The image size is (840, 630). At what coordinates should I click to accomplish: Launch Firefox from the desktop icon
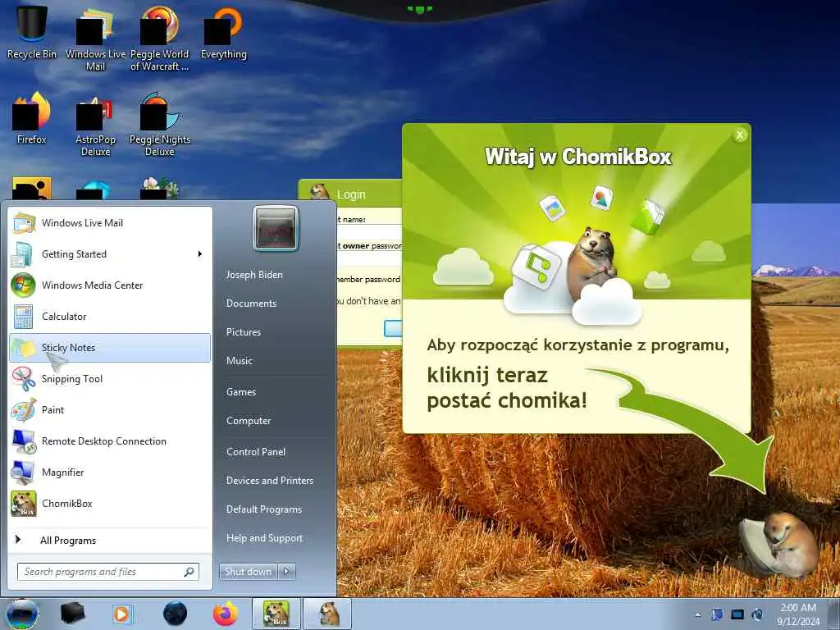[31, 118]
